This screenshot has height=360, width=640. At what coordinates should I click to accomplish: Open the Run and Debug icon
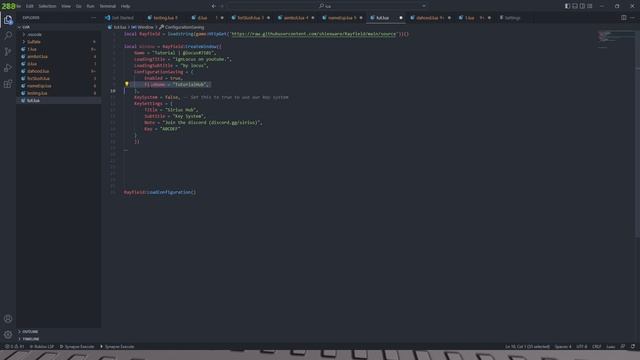8,68
